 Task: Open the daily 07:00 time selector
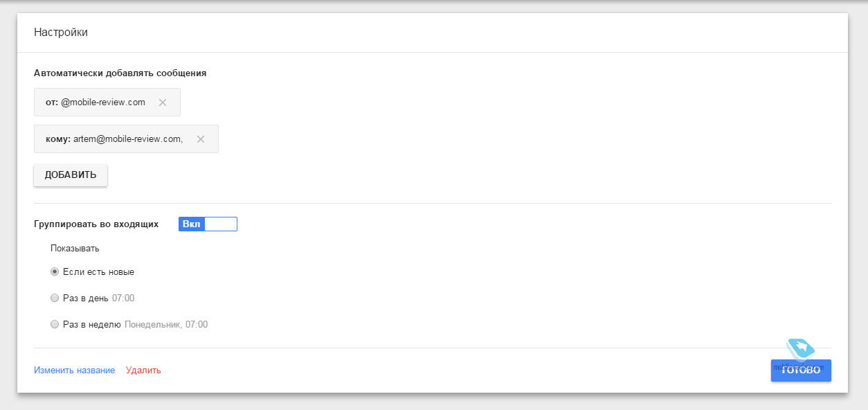(x=123, y=298)
